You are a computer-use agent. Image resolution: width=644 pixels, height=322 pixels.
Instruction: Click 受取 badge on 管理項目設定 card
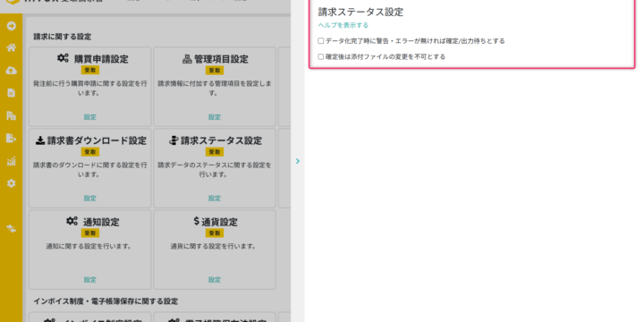tap(215, 71)
